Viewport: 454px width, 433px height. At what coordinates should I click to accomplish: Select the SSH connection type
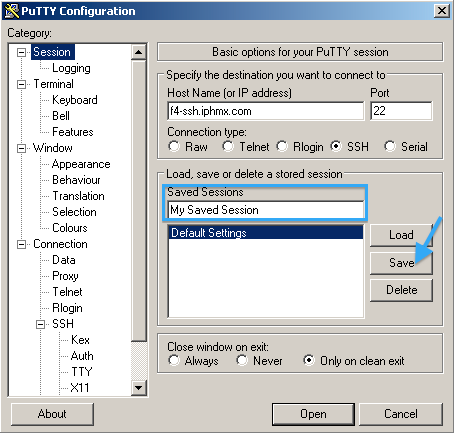(x=336, y=147)
